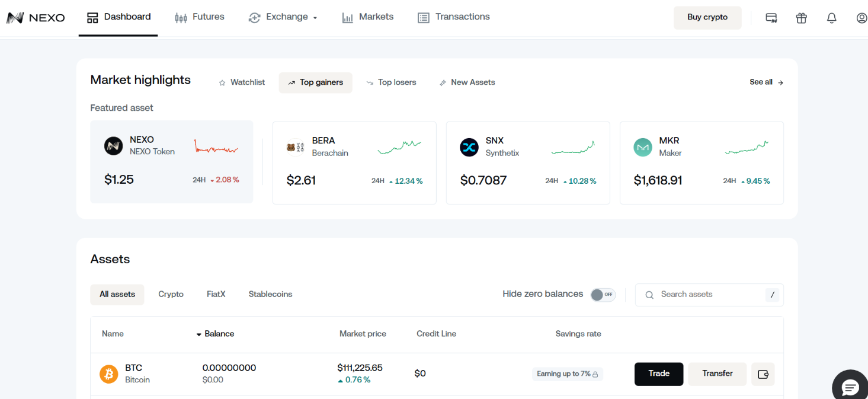Click the NEXO Token price sparkline chart
The width and height of the screenshot is (868, 399).
[x=216, y=146]
